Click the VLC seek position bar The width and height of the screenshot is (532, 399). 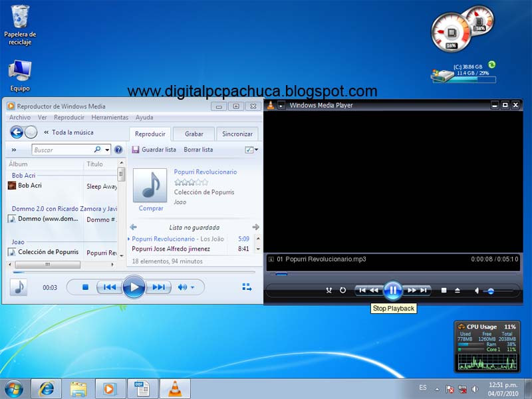(x=393, y=274)
